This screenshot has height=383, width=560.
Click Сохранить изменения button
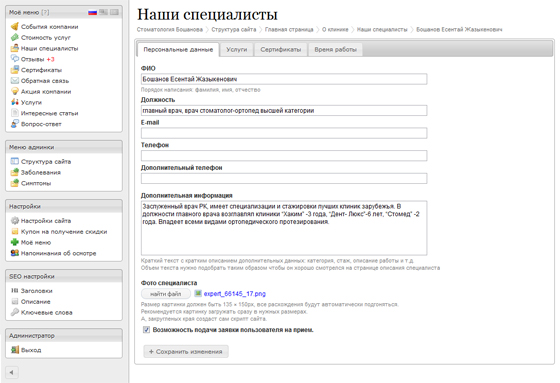click(186, 352)
